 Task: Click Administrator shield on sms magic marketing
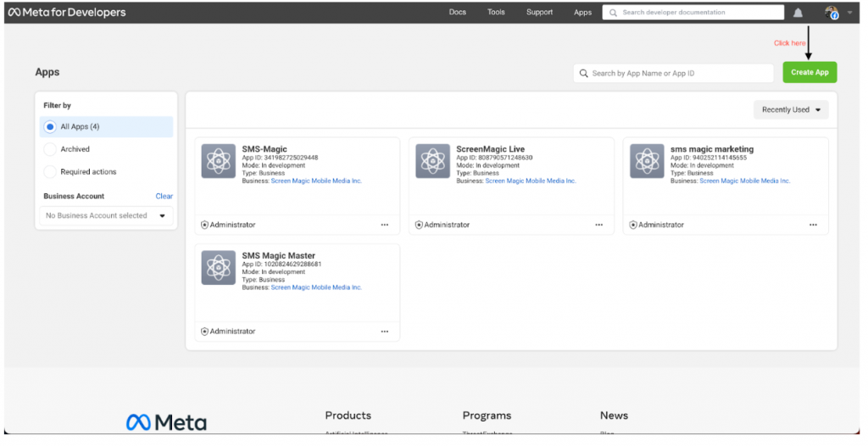coord(632,225)
